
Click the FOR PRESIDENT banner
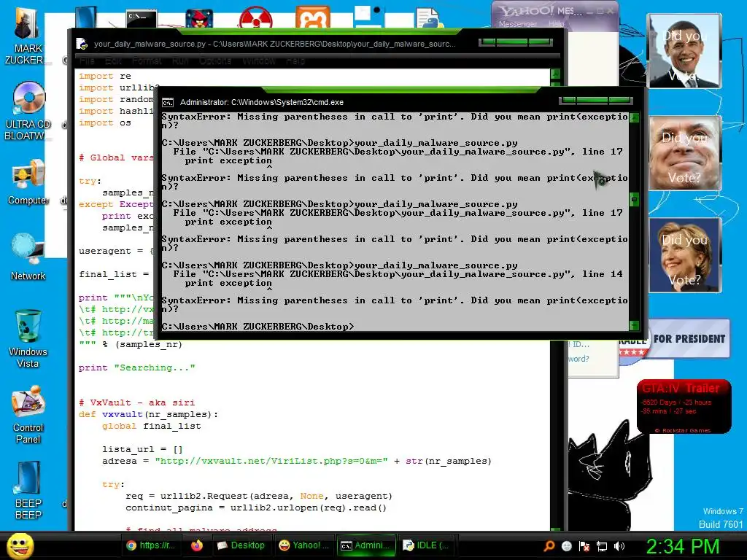pyautogui.click(x=689, y=339)
